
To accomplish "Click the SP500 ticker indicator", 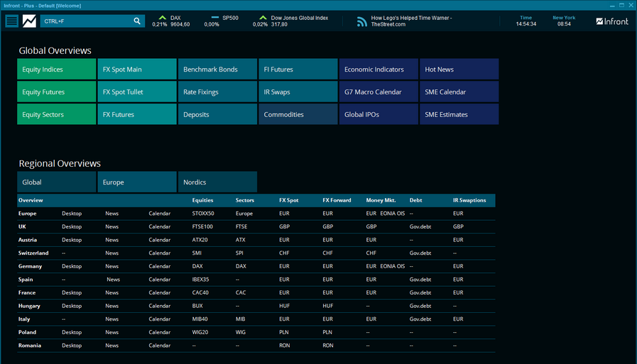I will 215,18.
